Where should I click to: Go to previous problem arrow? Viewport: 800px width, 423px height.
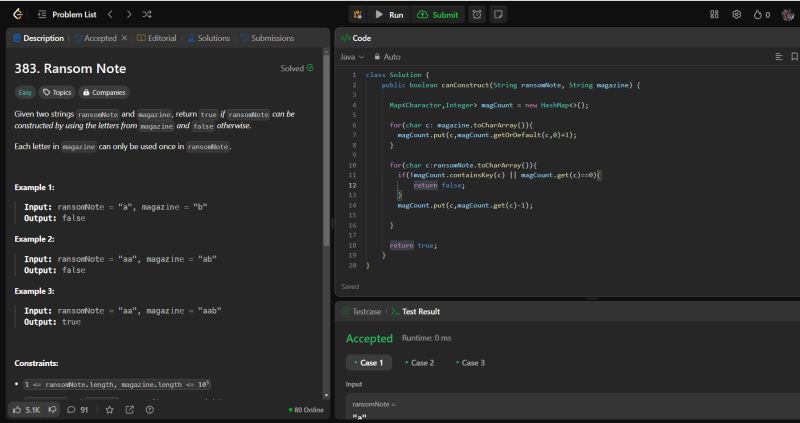[110, 14]
